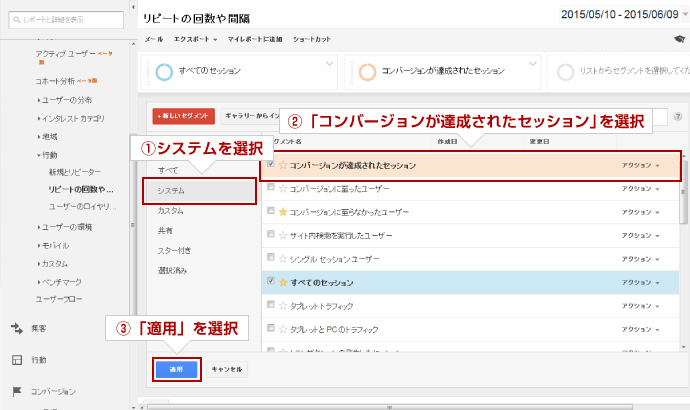The image size is (690, 410).
Task: Select カスタム in segment category list
Action: coord(171,211)
